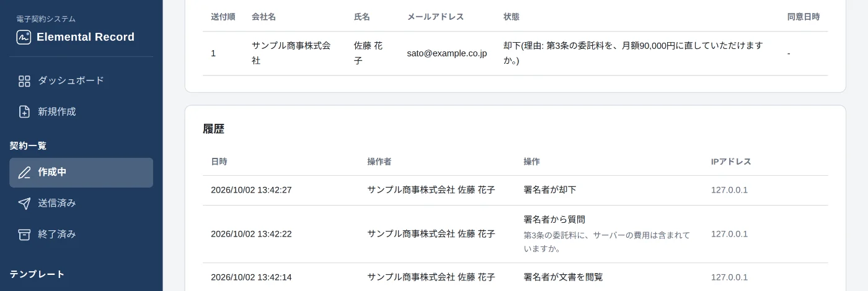Click the 日時 column header in history
This screenshot has width=868, height=291.
point(219,162)
